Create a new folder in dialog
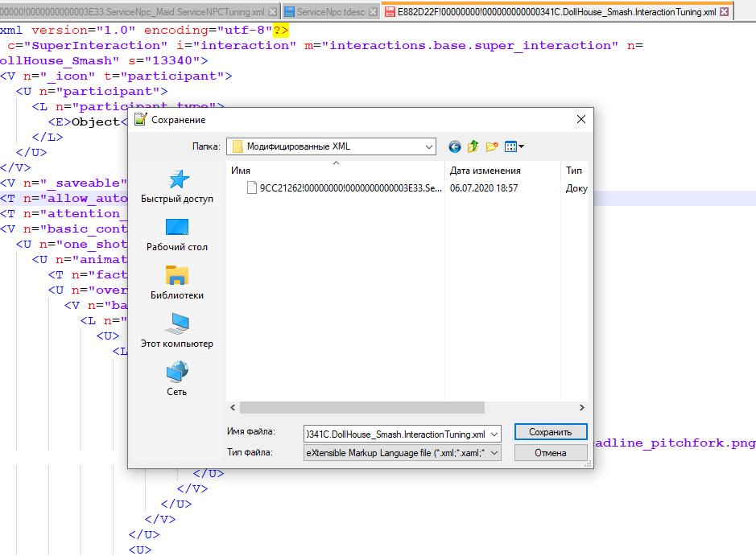Screen dimensions: 756x556 492,146
